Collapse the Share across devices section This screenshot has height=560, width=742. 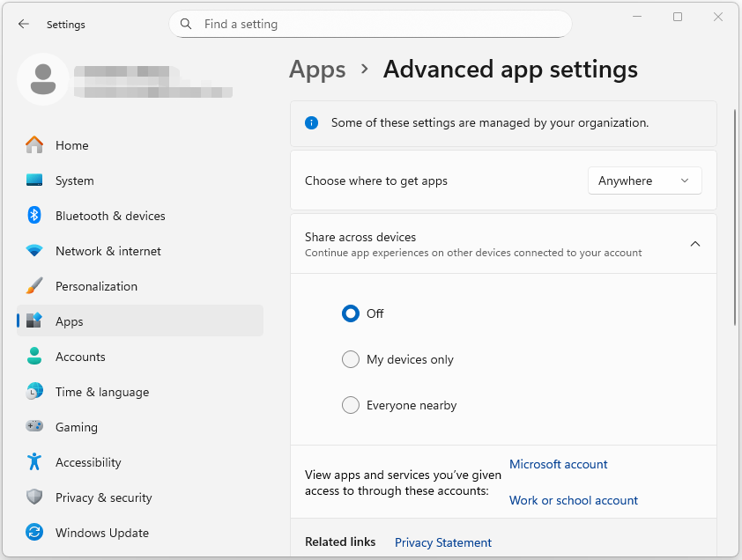point(695,244)
